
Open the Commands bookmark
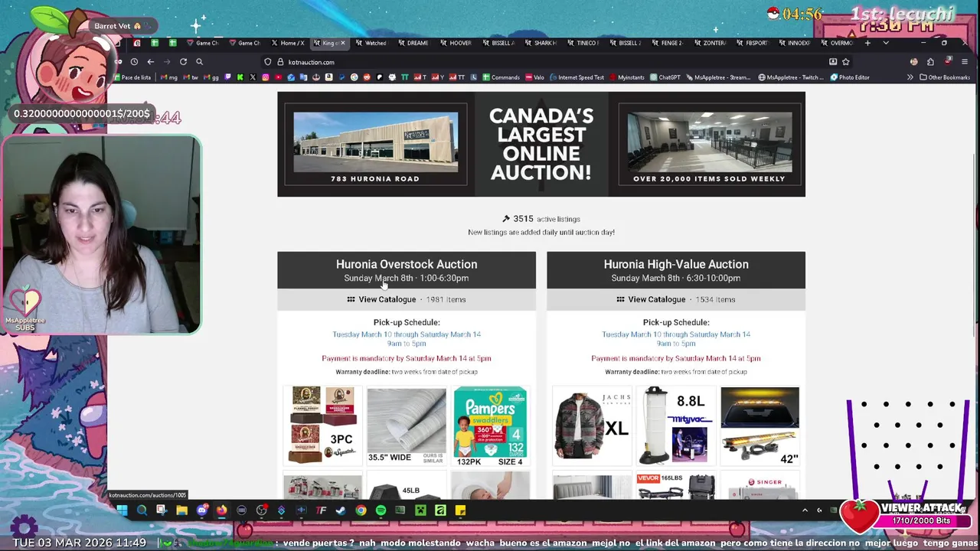coord(501,77)
